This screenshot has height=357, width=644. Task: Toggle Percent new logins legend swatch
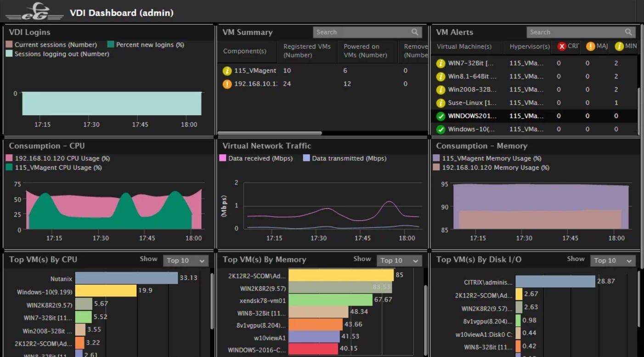110,45
